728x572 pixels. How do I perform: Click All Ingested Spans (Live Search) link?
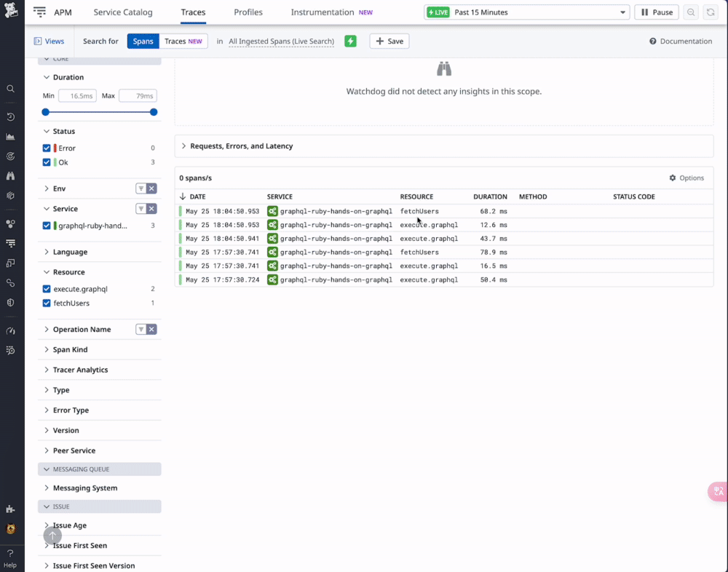pyautogui.click(x=281, y=41)
